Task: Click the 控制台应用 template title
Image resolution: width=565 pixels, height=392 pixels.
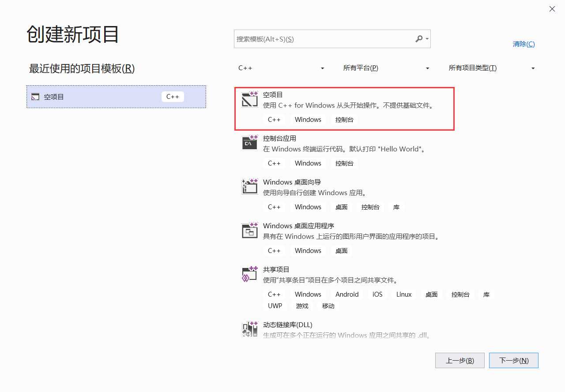Action: tap(279, 139)
